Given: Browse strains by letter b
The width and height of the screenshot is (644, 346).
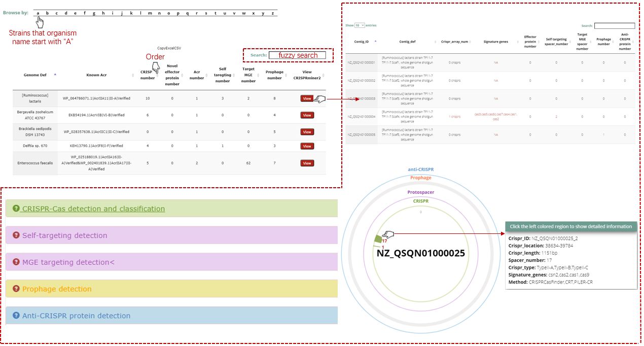Looking at the screenshot, I should (47, 13).
